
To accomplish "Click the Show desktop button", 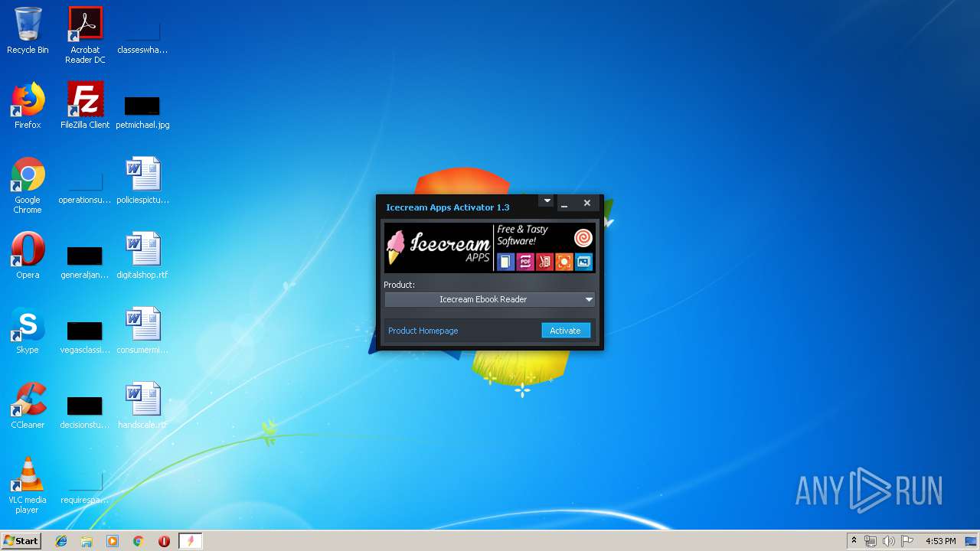I will click(972, 541).
